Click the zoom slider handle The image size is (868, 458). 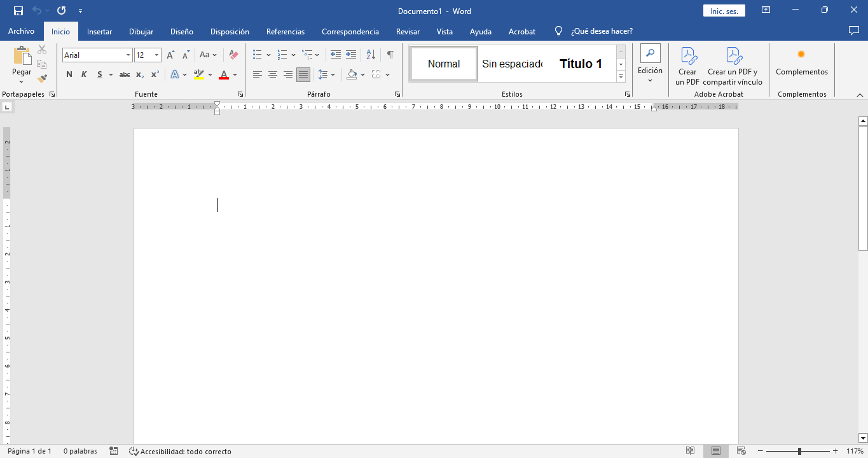tap(799, 451)
